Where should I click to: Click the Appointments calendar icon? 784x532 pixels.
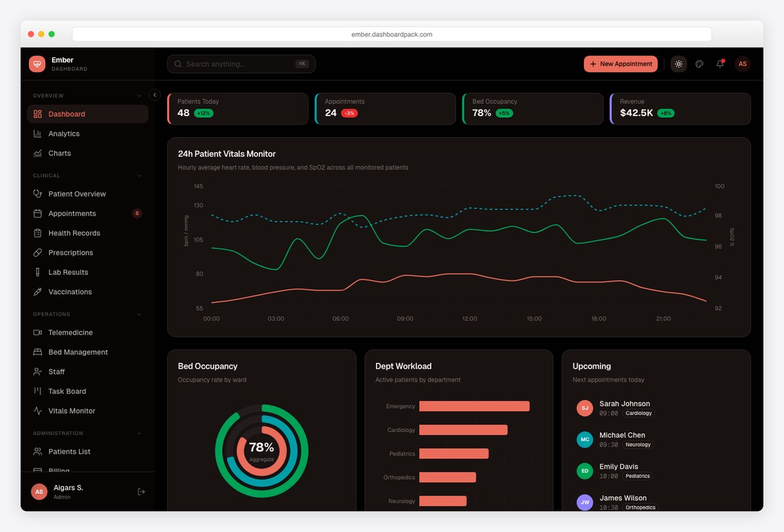(x=38, y=213)
